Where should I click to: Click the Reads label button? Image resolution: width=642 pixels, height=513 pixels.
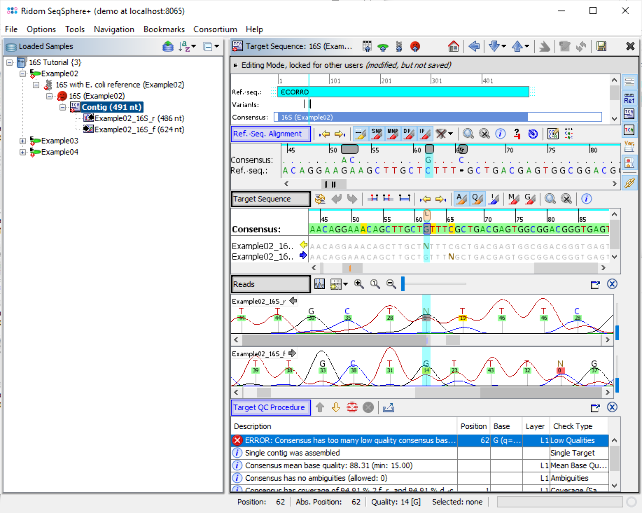pyautogui.click(x=271, y=284)
